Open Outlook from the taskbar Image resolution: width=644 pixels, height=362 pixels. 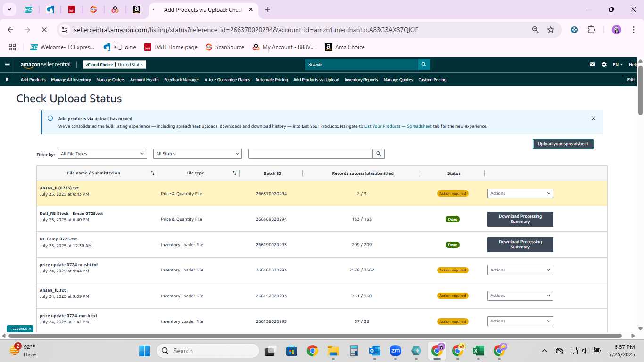375,351
